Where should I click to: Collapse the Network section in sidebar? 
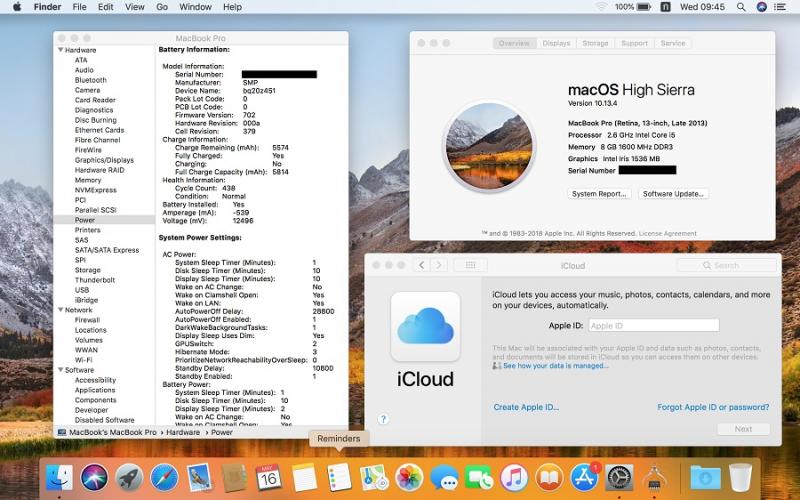click(x=60, y=310)
